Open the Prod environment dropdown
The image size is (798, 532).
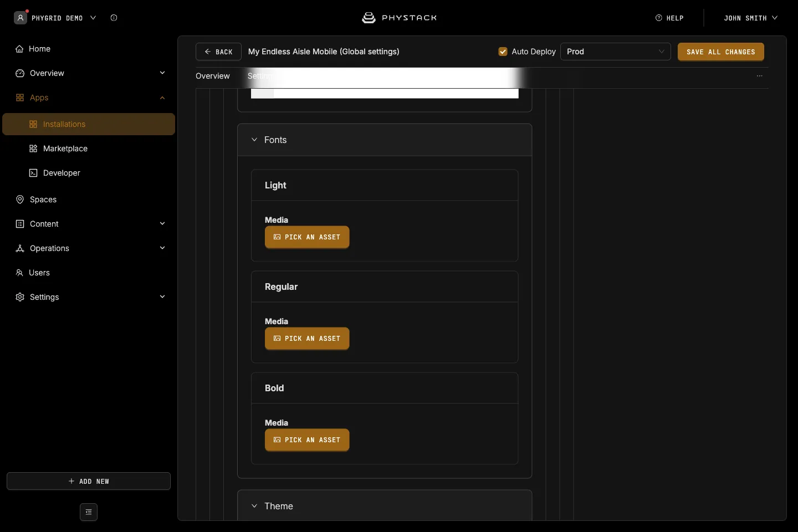point(616,52)
